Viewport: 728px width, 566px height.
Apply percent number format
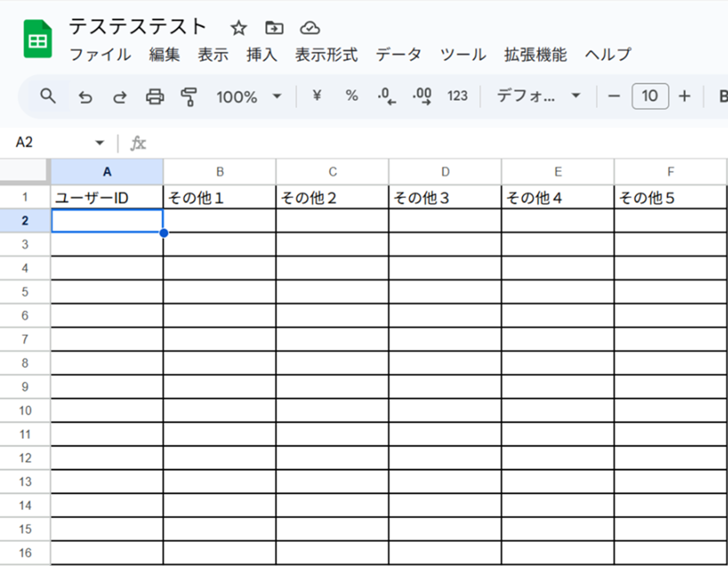(351, 96)
